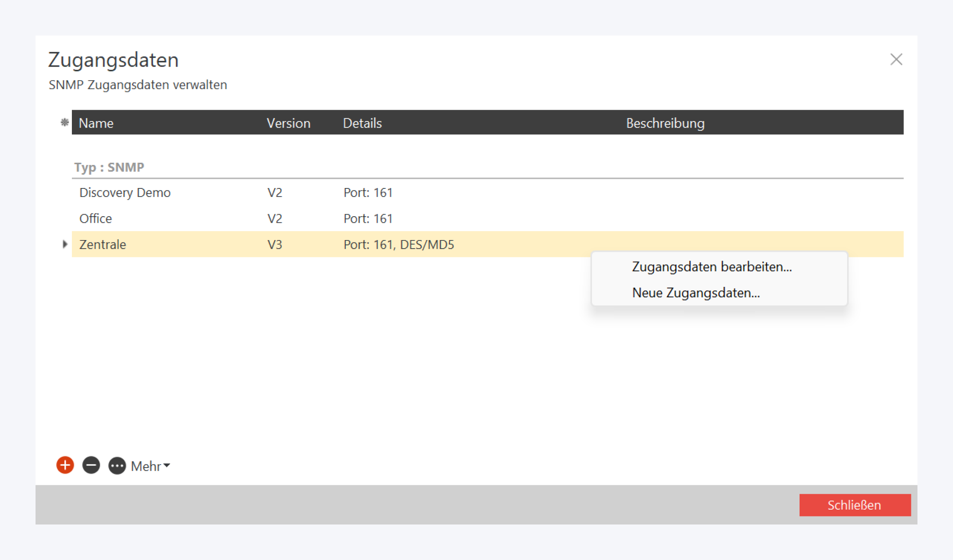Close the Zugangsdaten dialog with X
Viewport: 953px width, 560px height.
896,60
